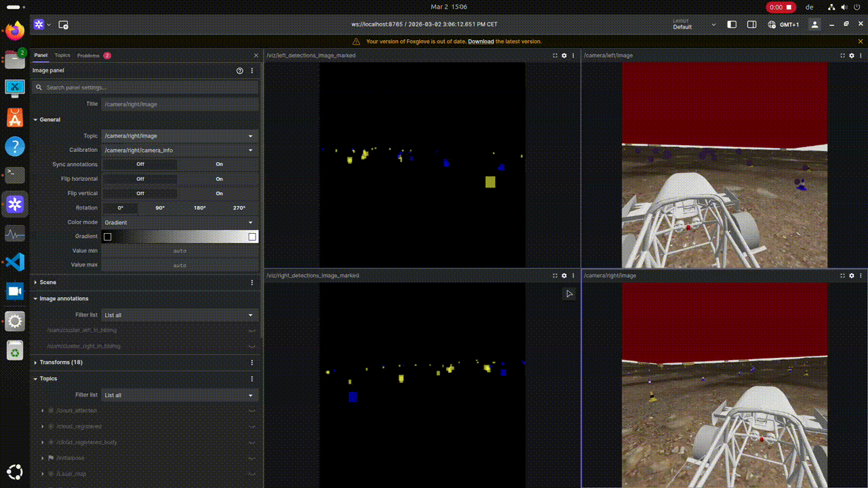Select 180° rotation
This screenshot has height=488, width=868.
(x=199, y=208)
